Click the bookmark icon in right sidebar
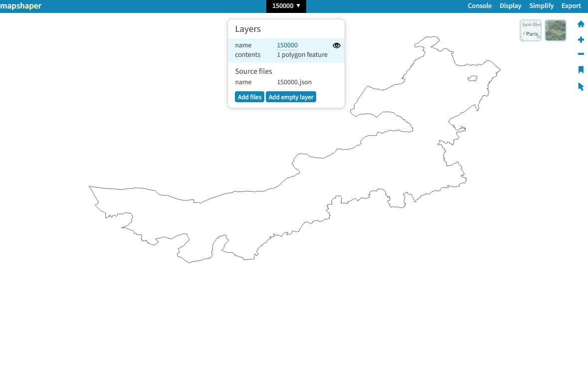Viewport: 588px width, 379px height. click(x=581, y=70)
